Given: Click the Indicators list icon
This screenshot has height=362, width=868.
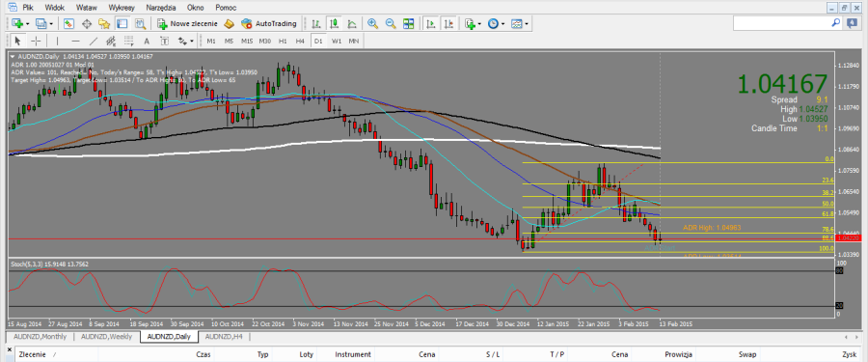Looking at the screenshot, I should coord(470,24).
